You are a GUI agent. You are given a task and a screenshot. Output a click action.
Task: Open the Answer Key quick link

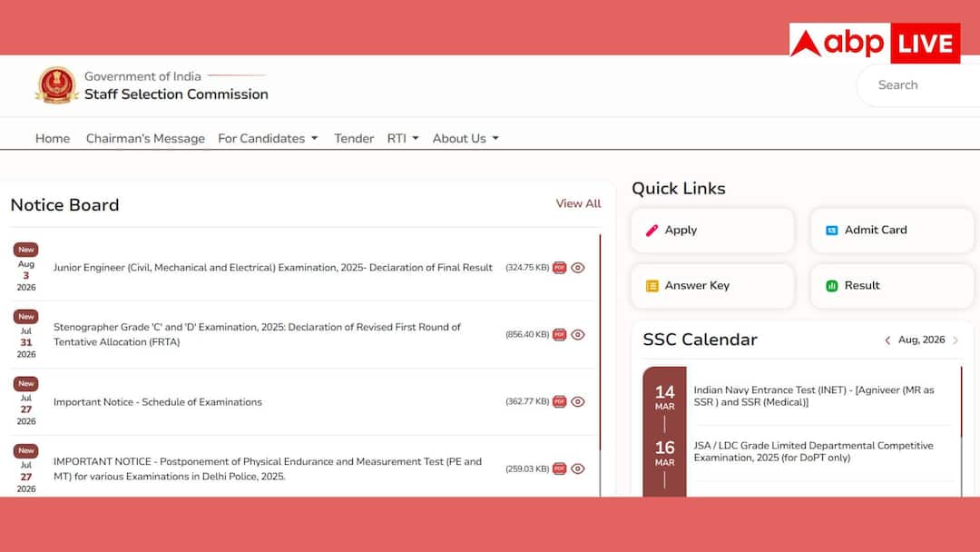coord(712,286)
